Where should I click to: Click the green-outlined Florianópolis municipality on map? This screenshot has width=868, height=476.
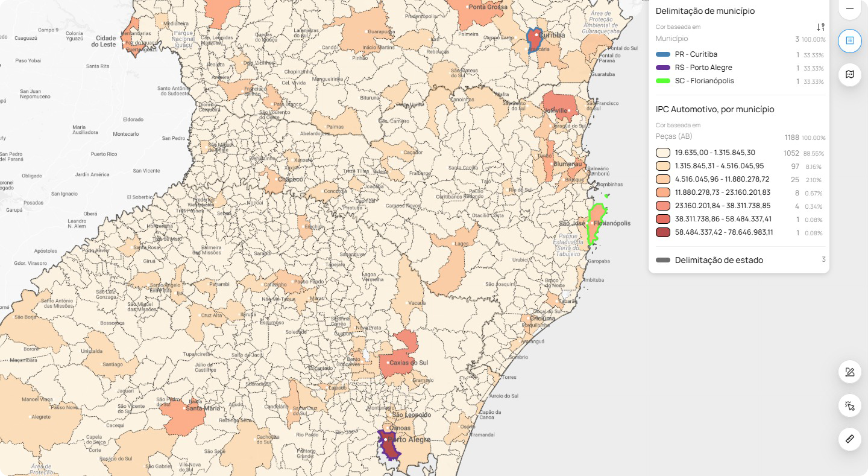click(x=596, y=225)
